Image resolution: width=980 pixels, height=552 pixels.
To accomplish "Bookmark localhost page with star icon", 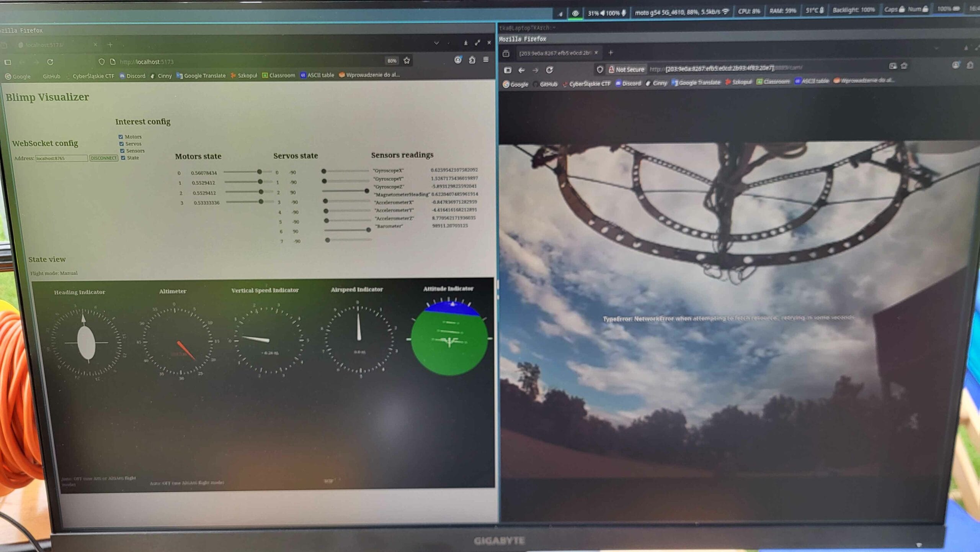I will tap(407, 61).
